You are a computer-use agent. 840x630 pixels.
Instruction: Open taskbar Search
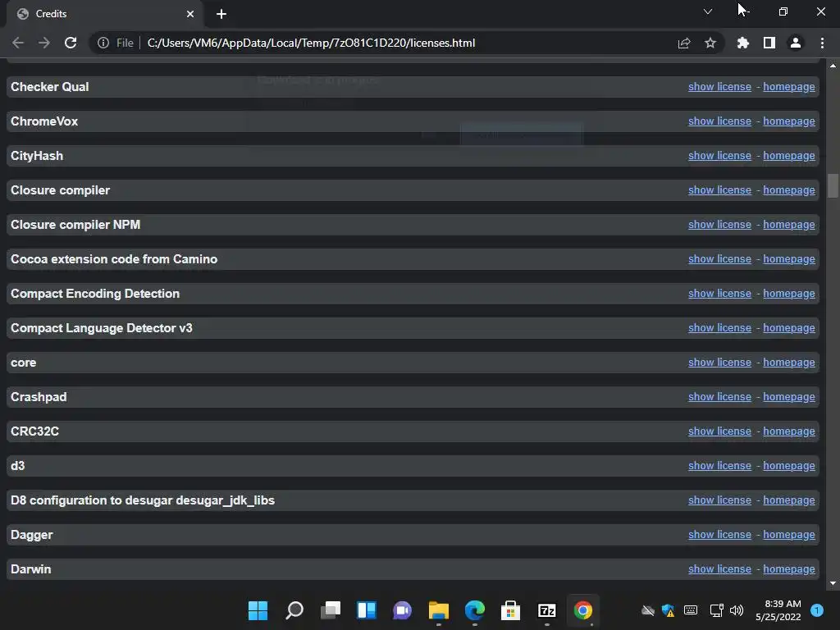click(x=294, y=610)
